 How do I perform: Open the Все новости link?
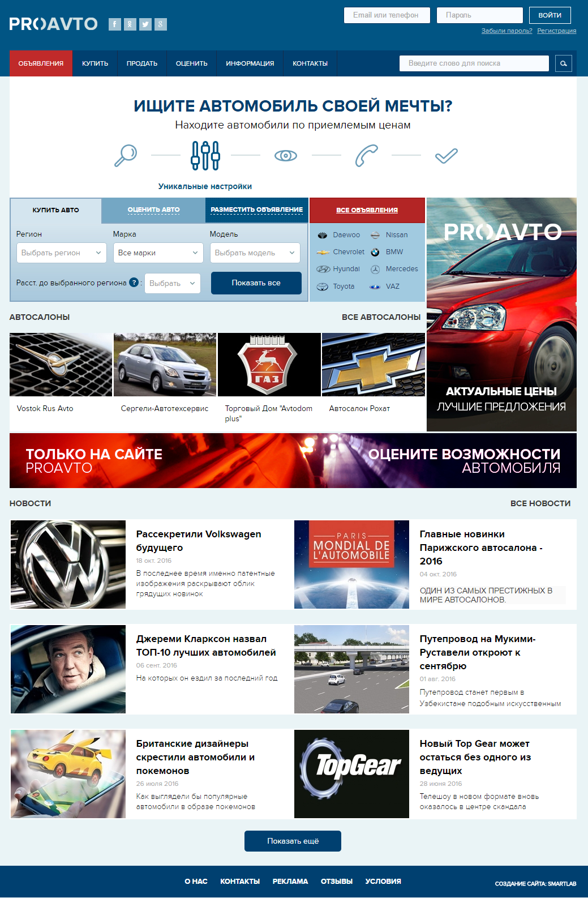click(540, 503)
